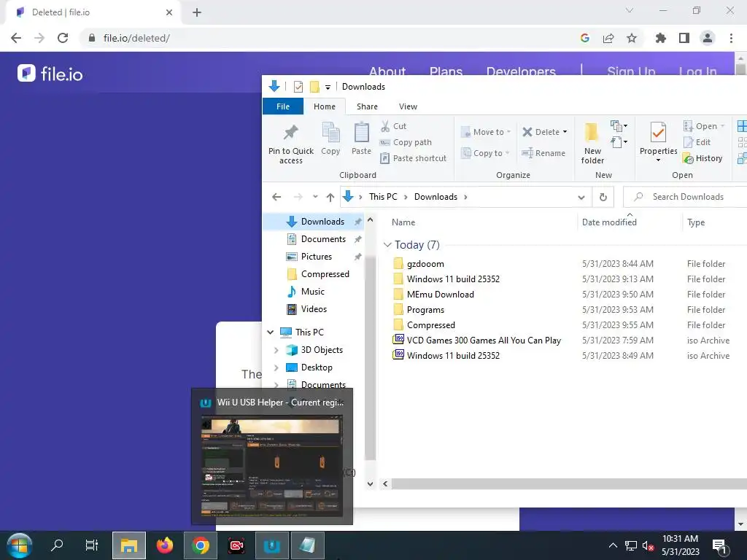
Task: Navigate back in File Explorer
Action: point(276,197)
